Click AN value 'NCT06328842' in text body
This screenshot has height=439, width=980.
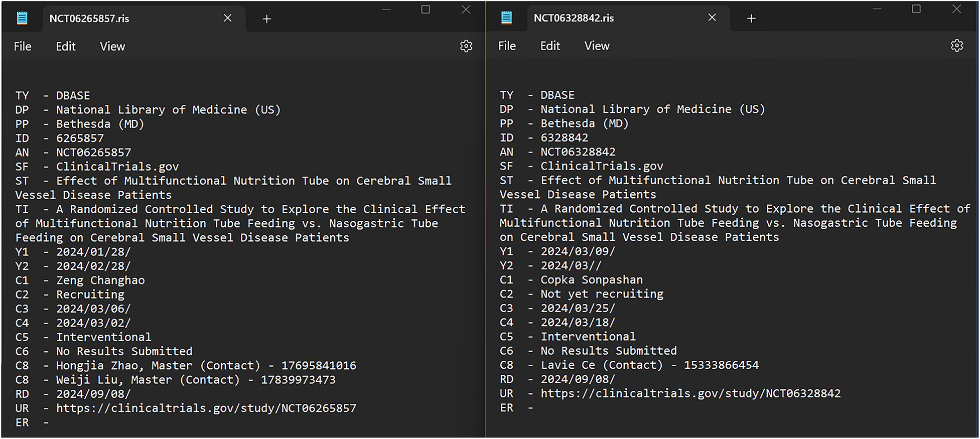click(578, 152)
